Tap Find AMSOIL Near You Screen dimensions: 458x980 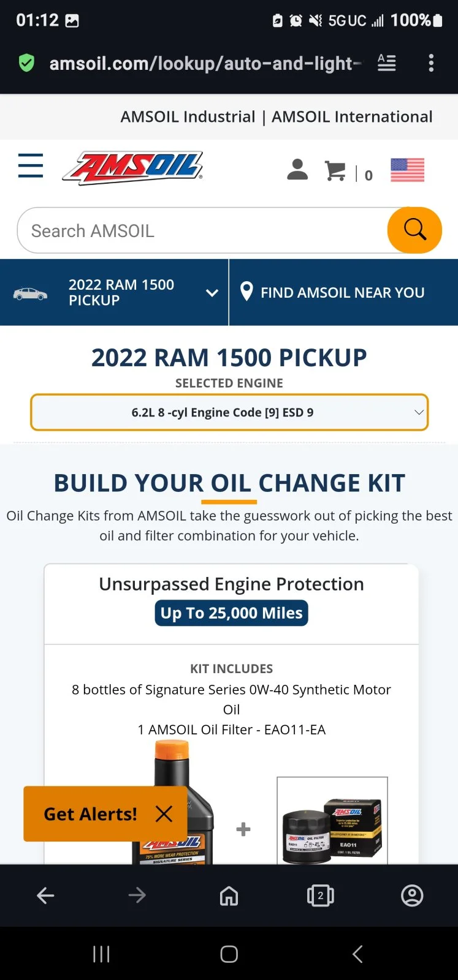click(x=342, y=293)
